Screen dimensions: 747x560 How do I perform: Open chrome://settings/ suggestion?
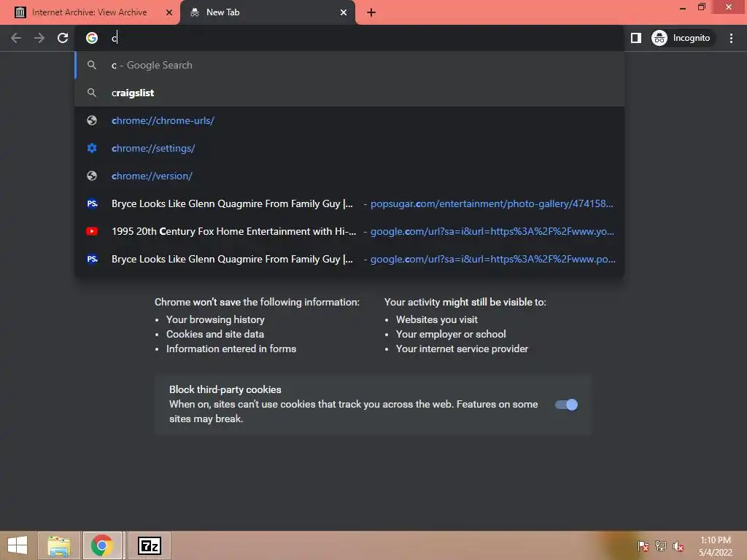pyautogui.click(x=349, y=148)
